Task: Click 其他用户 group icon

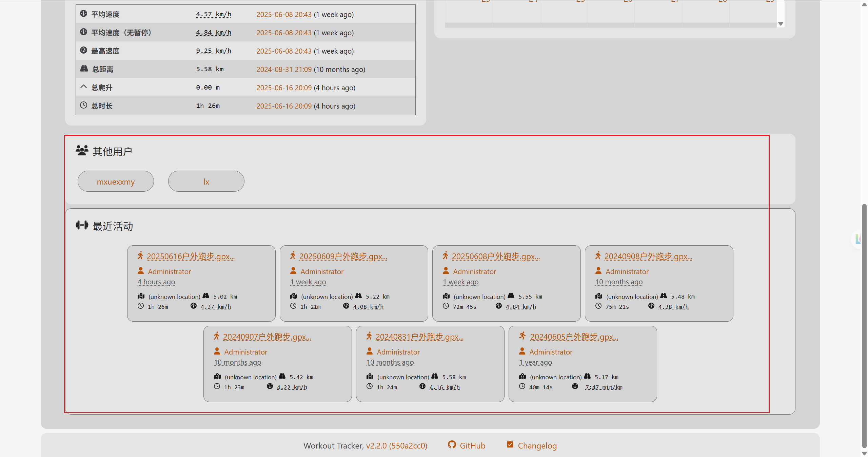Action: [82, 150]
